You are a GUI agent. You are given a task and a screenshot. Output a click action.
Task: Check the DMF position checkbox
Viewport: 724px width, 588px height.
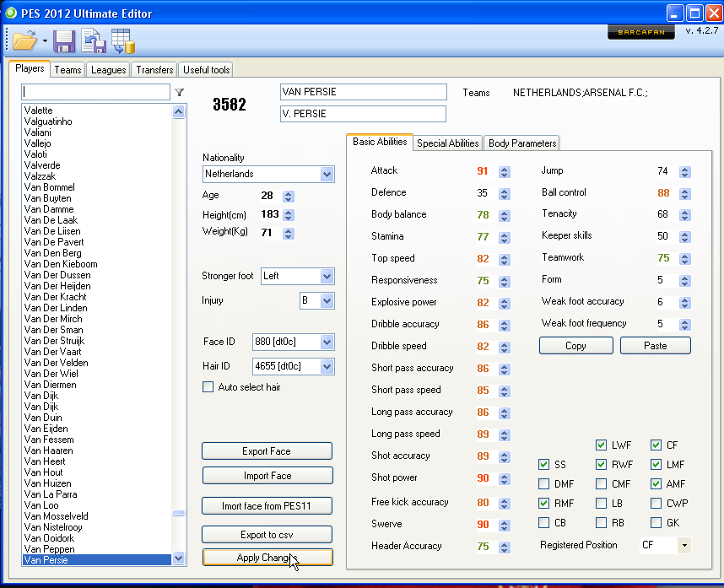[x=544, y=483]
